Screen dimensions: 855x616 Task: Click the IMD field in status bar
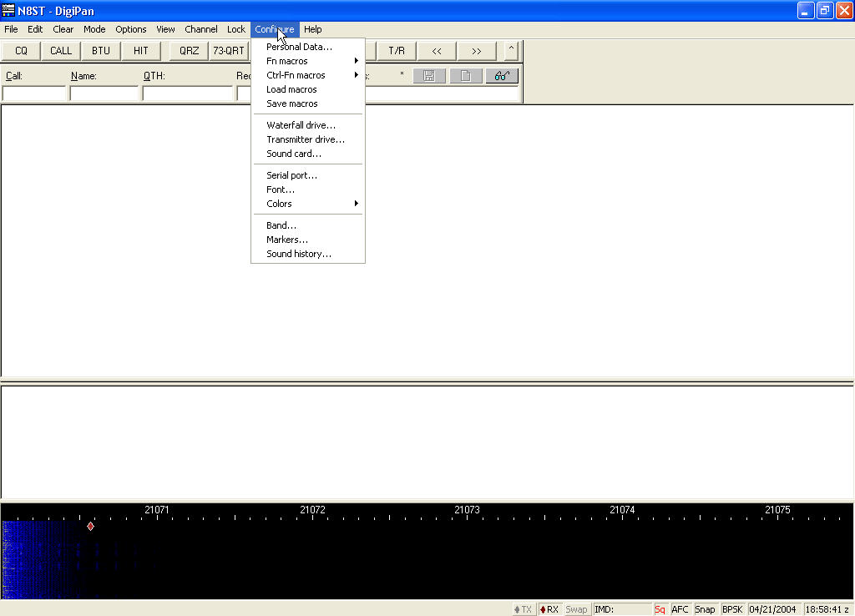622,609
